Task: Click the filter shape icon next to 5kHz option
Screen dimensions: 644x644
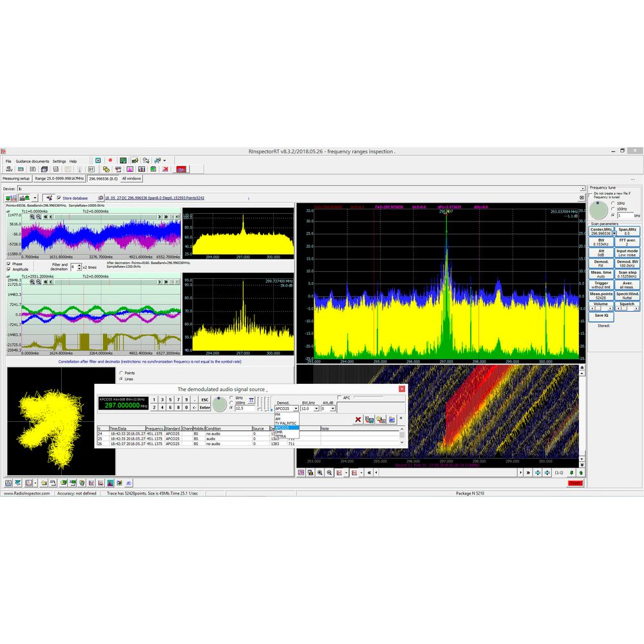Action: click(251, 400)
